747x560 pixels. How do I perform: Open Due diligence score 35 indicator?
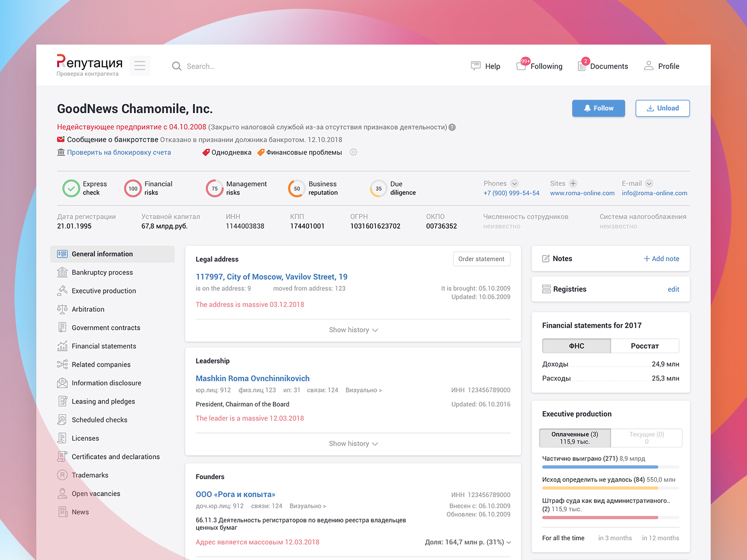pos(379,188)
